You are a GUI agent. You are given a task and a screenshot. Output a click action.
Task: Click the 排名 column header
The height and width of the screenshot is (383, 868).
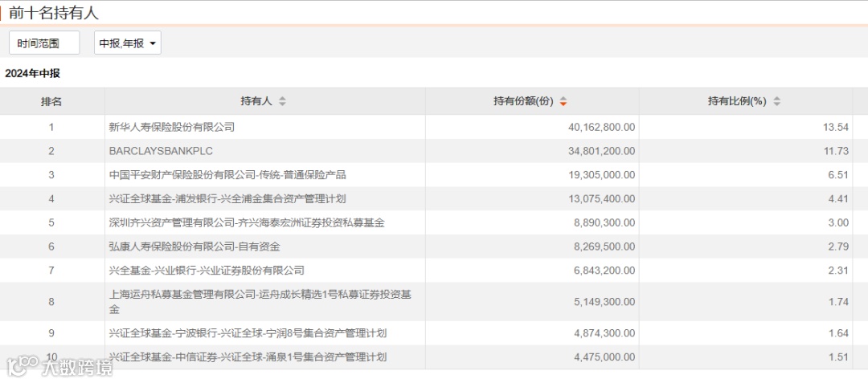pyautogui.click(x=51, y=102)
